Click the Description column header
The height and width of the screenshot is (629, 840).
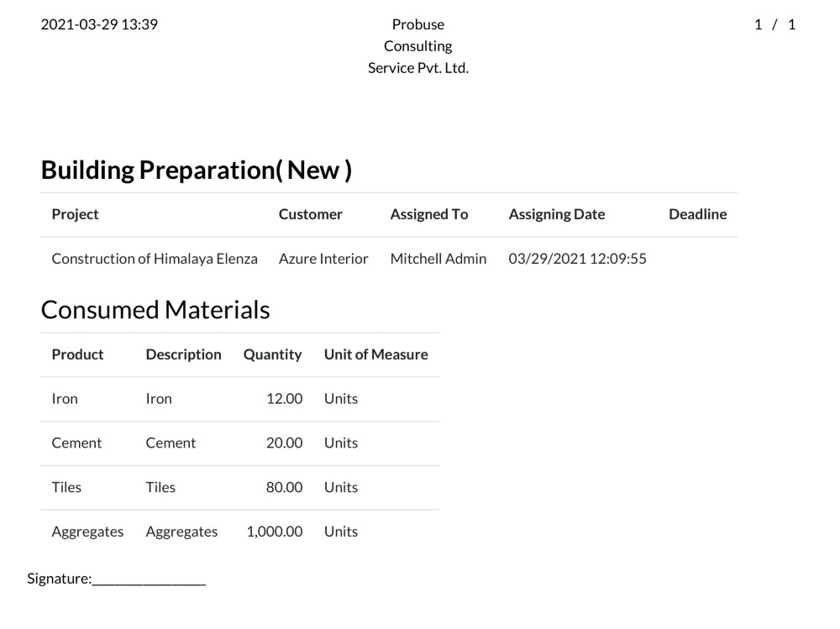[x=183, y=354]
